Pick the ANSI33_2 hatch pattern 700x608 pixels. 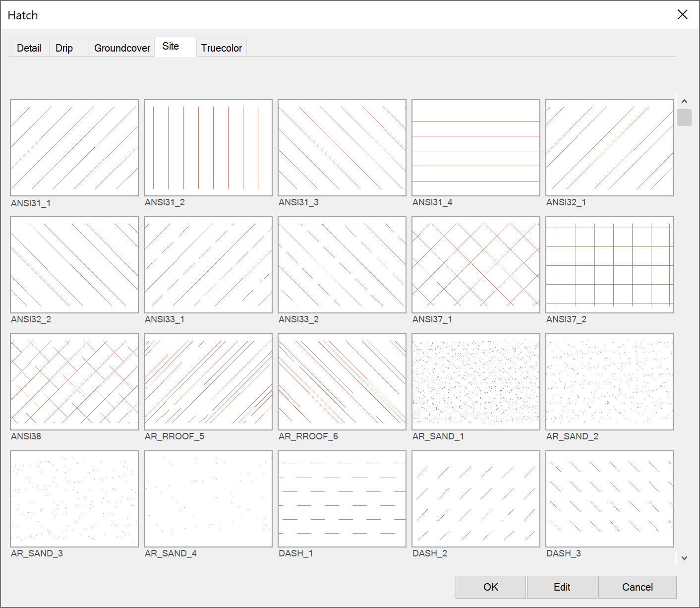pyautogui.click(x=342, y=265)
